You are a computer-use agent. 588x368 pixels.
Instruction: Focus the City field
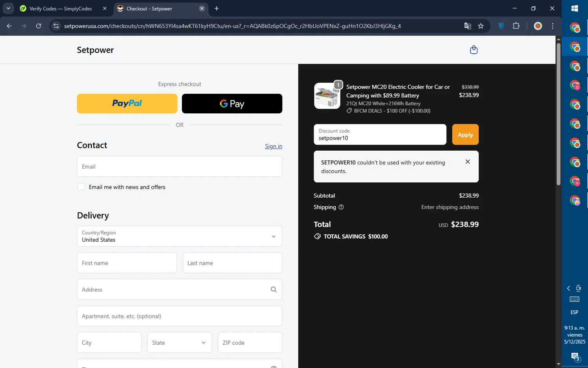pyautogui.click(x=109, y=342)
